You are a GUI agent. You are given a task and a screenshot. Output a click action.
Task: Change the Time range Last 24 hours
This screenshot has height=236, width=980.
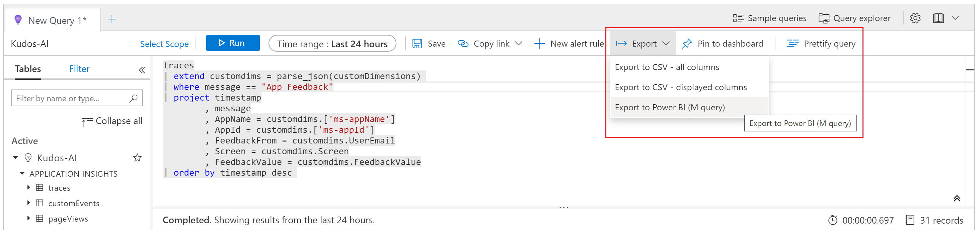pos(332,44)
